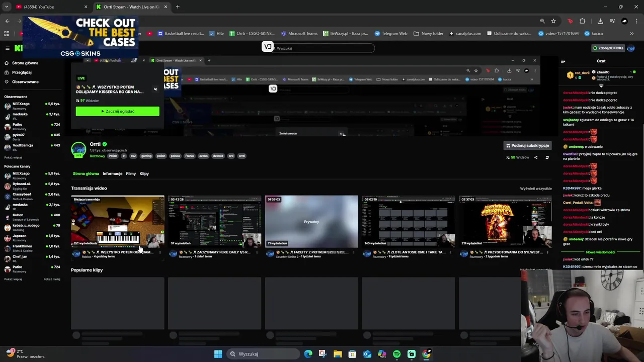
Task: Open the Telegram Web bookmark
Action: point(391,34)
